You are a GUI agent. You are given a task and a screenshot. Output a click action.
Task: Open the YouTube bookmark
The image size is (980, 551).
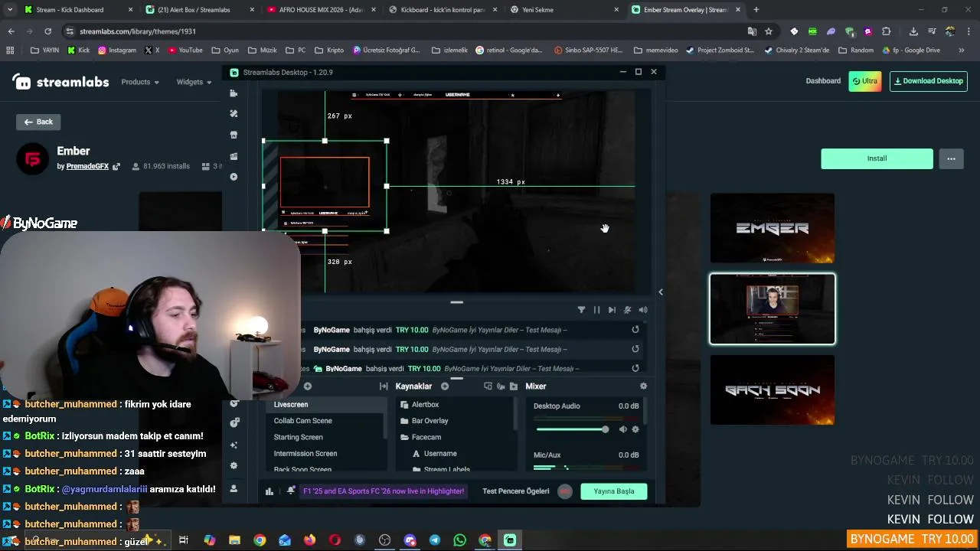click(x=185, y=50)
